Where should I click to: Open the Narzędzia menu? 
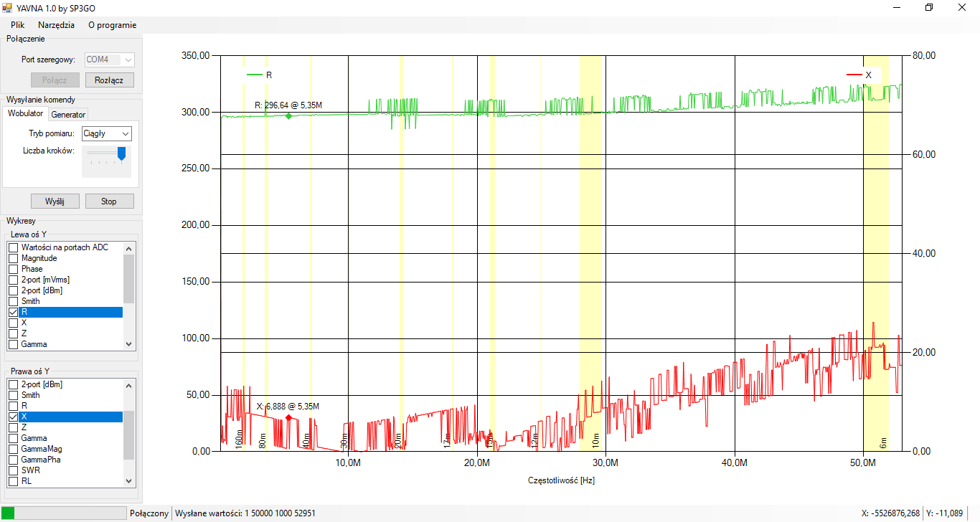[x=56, y=24]
